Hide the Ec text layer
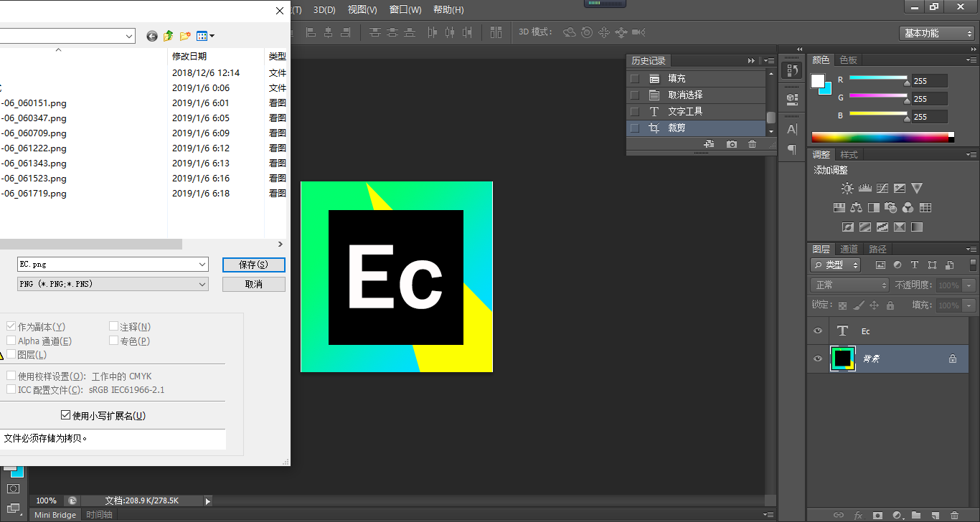The image size is (980, 522). pos(817,331)
